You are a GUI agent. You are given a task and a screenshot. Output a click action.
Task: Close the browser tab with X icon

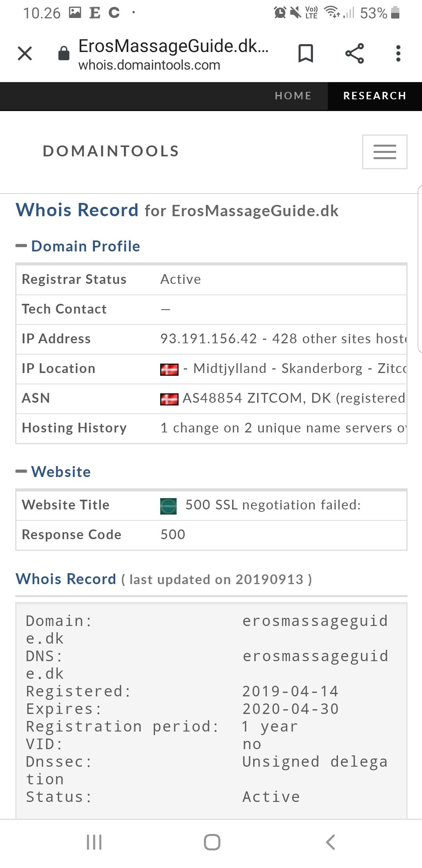25,54
